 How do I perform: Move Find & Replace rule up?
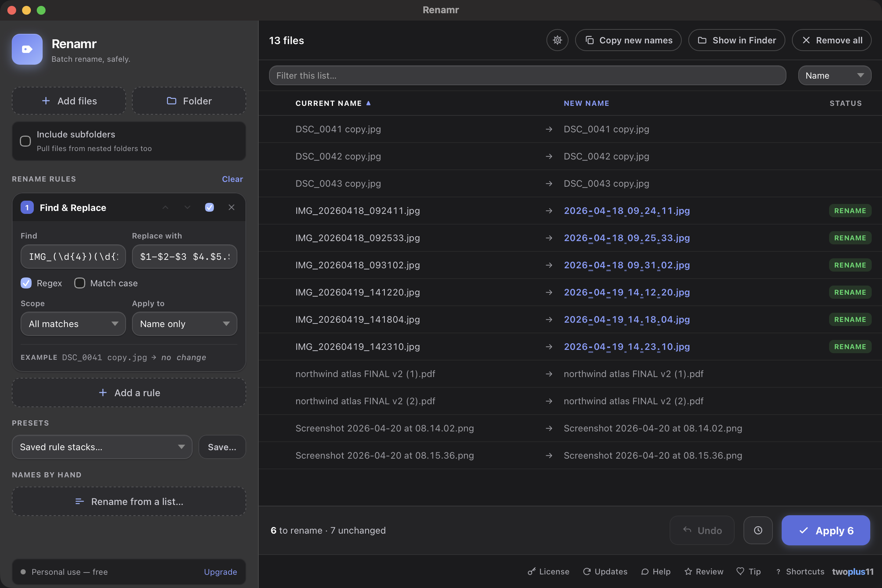(x=165, y=207)
